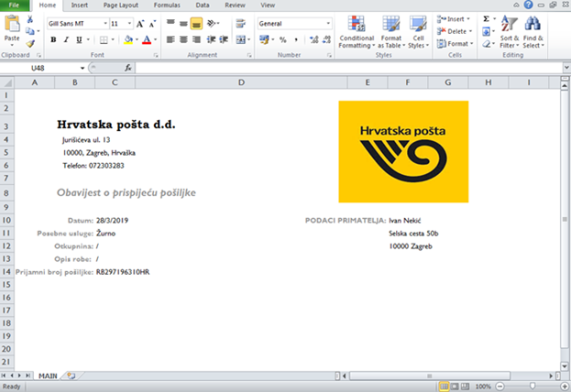Open the Formulas ribbon tab
The image size is (571, 392).
click(x=167, y=5)
